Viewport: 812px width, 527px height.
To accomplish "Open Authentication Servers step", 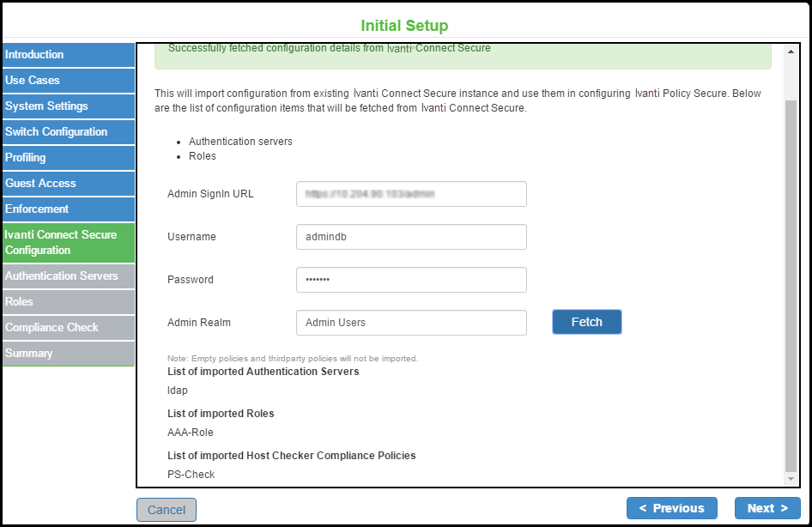I will point(67,276).
